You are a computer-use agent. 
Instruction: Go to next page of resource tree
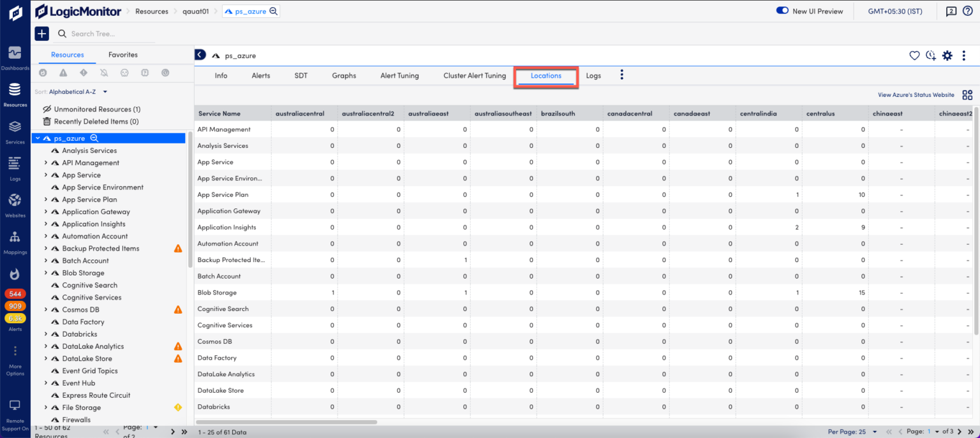pyautogui.click(x=173, y=432)
